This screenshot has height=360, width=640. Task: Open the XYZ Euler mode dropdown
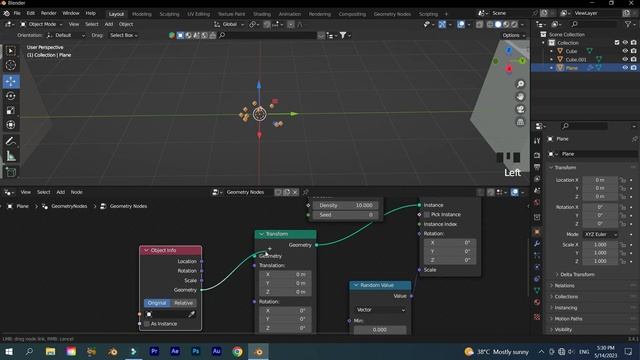(x=600, y=234)
